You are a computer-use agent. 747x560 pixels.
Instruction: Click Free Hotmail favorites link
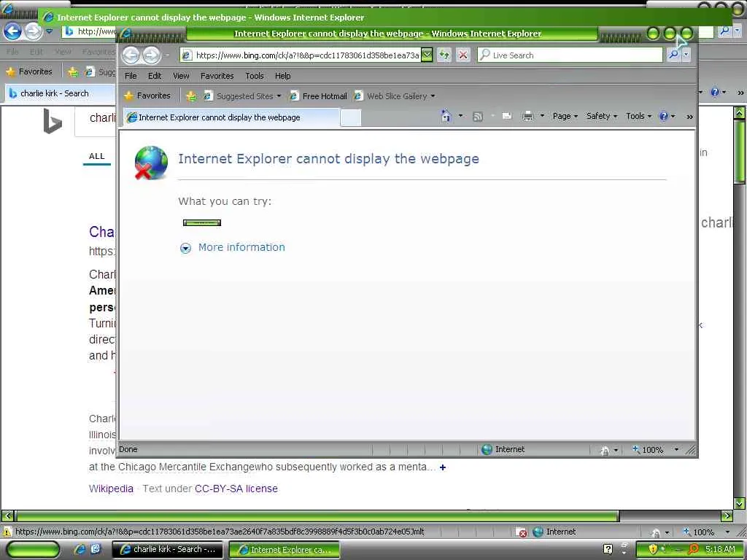(x=318, y=96)
